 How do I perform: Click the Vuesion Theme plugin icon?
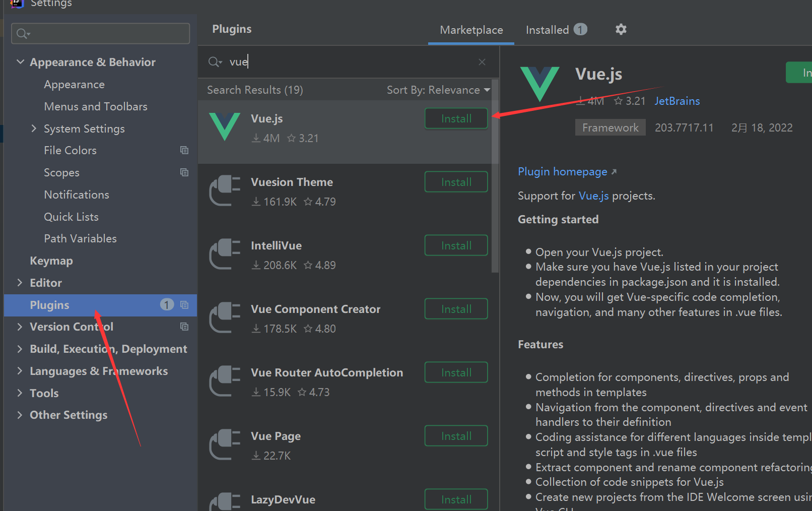(x=225, y=190)
